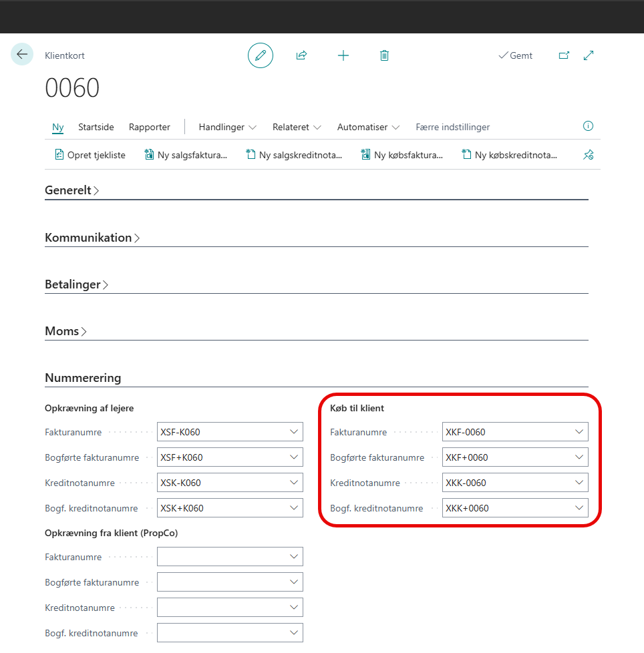Click the back arrow button
The width and height of the screenshot is (644, 653).
[x=22, y=55]
